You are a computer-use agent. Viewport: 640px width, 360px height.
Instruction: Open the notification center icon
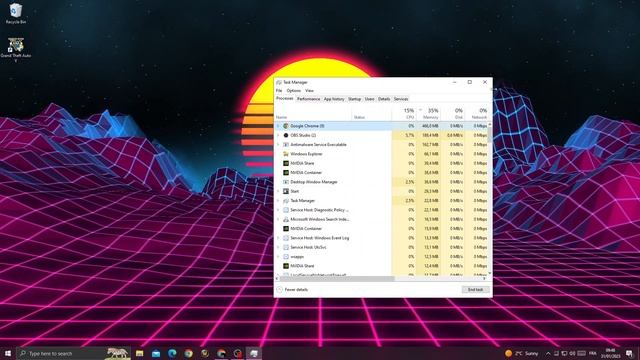(x=629, y=353)
